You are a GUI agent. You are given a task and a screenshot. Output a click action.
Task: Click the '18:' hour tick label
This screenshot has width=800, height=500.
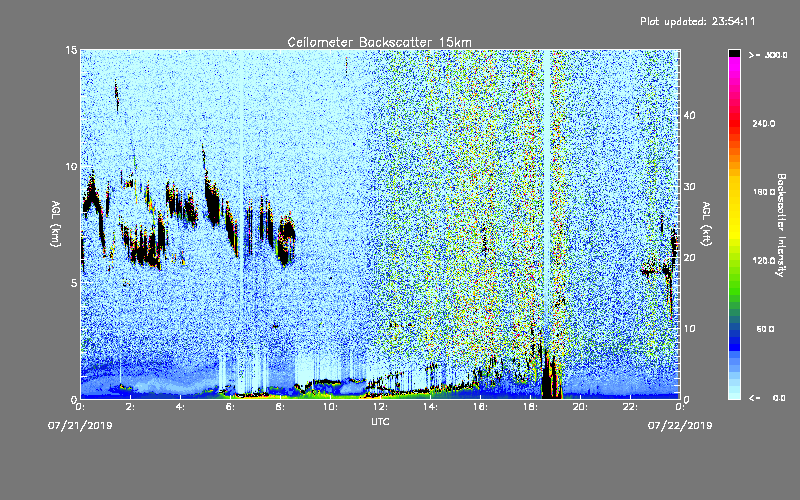[530, 407]
